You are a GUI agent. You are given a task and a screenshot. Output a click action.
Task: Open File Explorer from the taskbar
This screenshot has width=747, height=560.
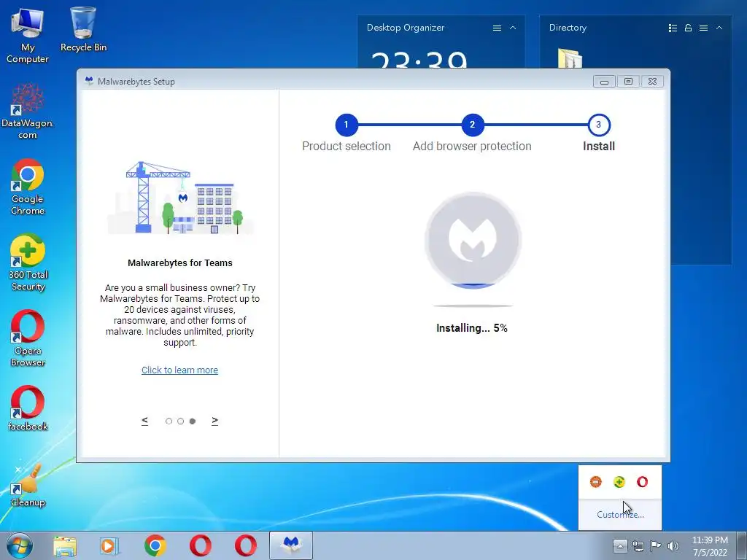point(65,545)
